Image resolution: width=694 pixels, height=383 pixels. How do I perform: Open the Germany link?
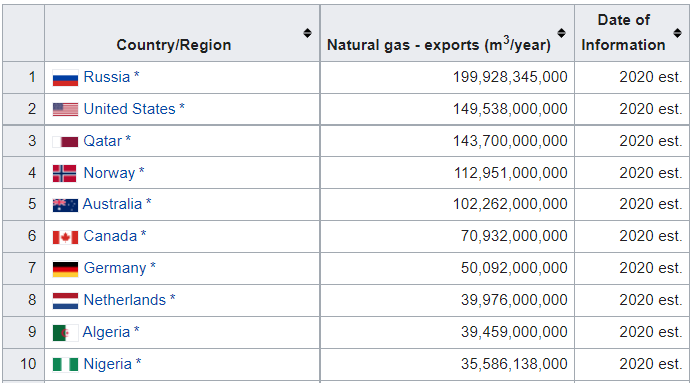pos(115,268)
